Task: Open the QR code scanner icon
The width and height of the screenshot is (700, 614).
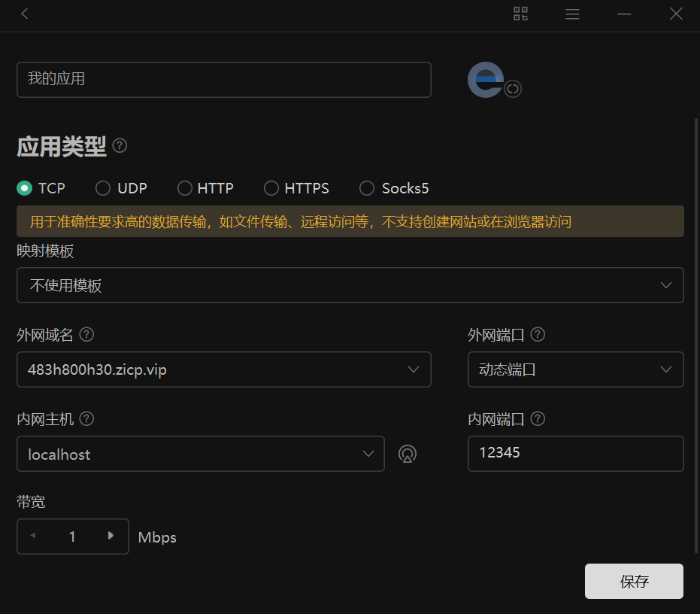Action: (520, 14)
